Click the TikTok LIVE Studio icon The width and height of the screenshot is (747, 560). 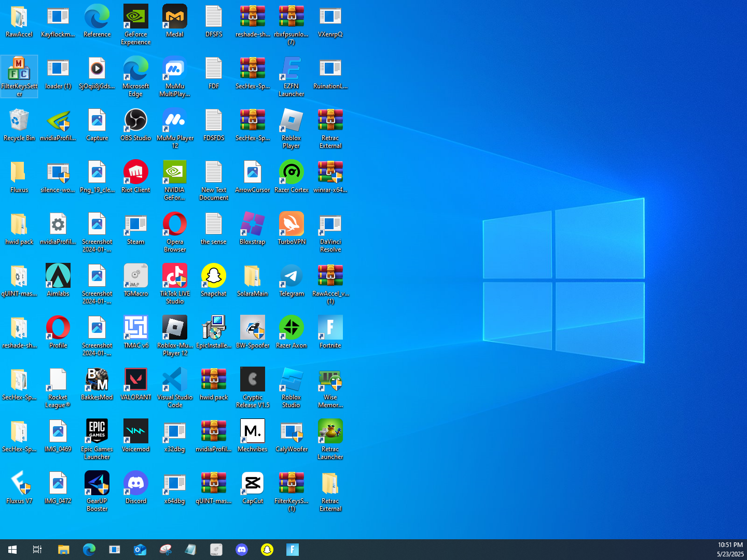pyautogui.click(x=175, y=276)
